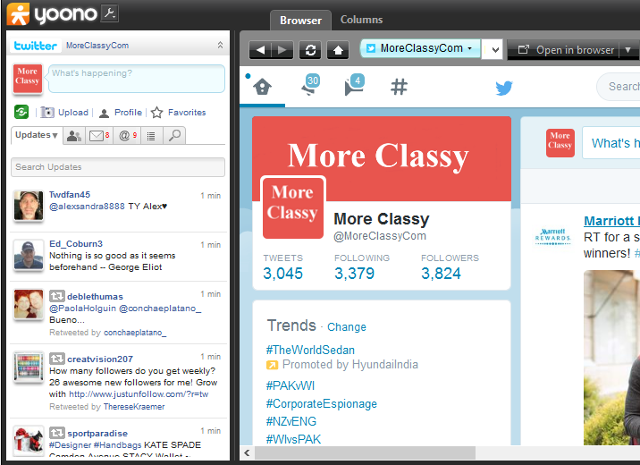
Task: Click promoted arrow icon under #TheWorldSedan
Action: (272, 365)
